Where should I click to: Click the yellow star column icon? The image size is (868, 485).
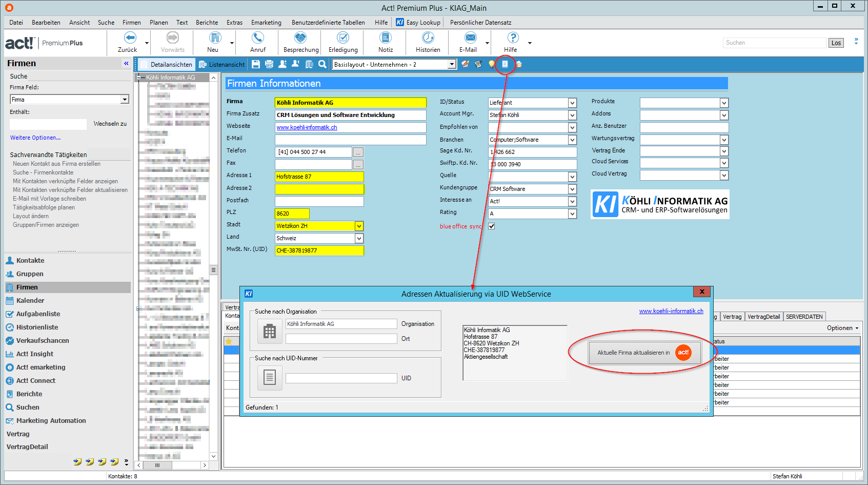tap(229, 341)
